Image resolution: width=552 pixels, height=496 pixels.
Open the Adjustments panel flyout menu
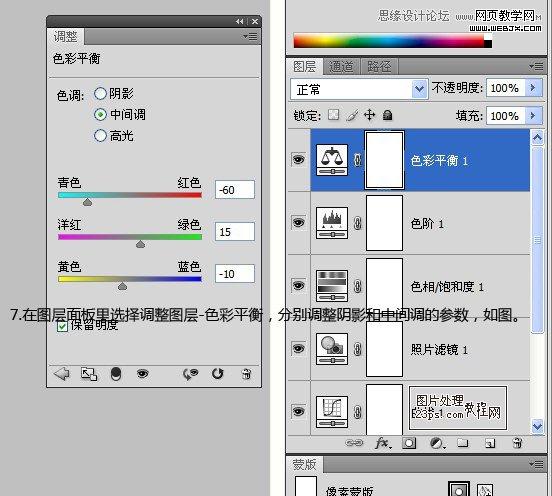250,36
